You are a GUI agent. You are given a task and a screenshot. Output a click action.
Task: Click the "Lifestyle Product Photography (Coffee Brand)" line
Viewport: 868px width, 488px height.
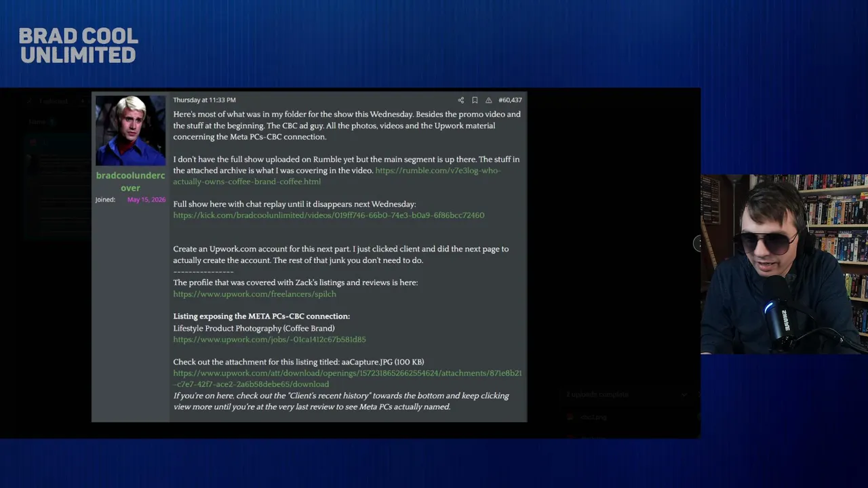tap(254, 328)
